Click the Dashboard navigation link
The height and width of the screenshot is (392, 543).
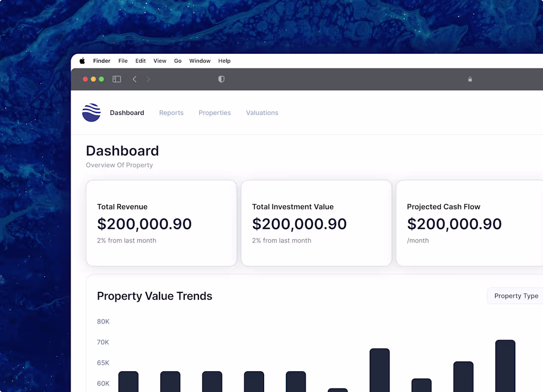127,112
